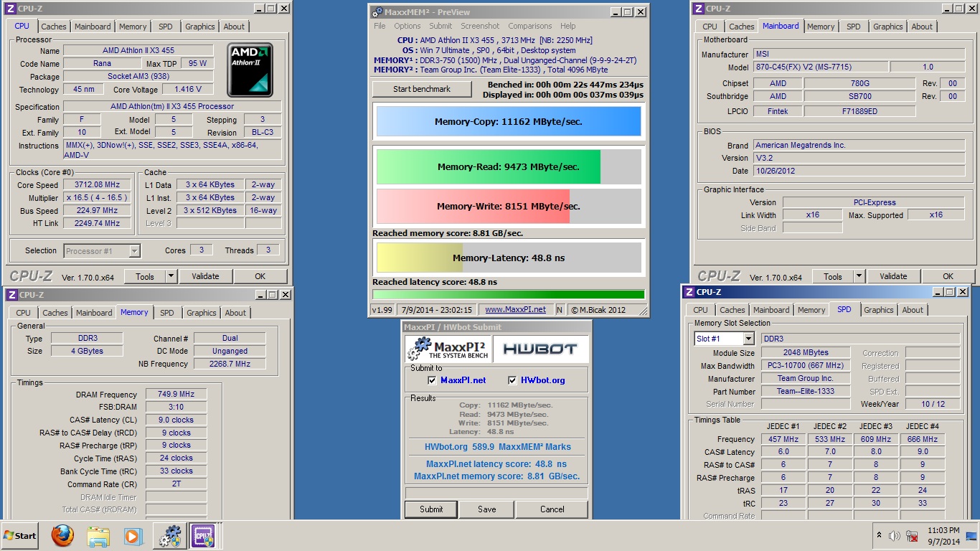Click the 870-C45(FX) V2 (MS-7715) model field
Image resolution: width=980 pixels, height=551 pixels.
pyautogui.click(x=820, y=67)
